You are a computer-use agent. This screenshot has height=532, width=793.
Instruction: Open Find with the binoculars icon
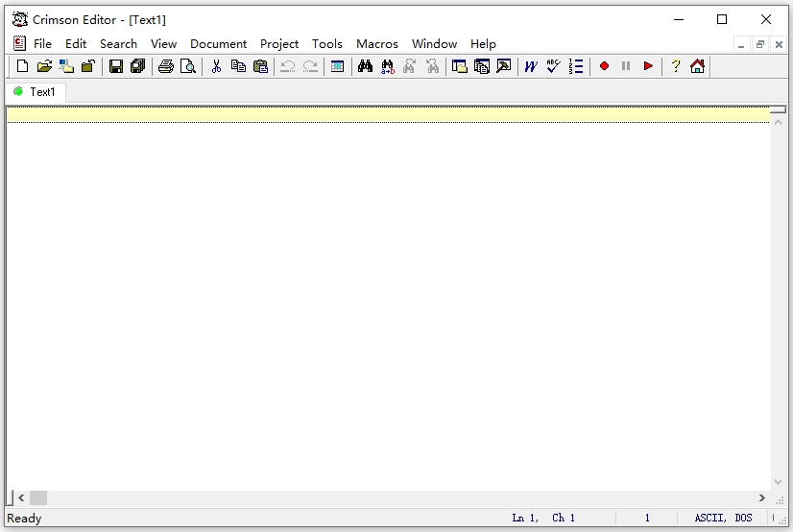click(x=365, y=66)
